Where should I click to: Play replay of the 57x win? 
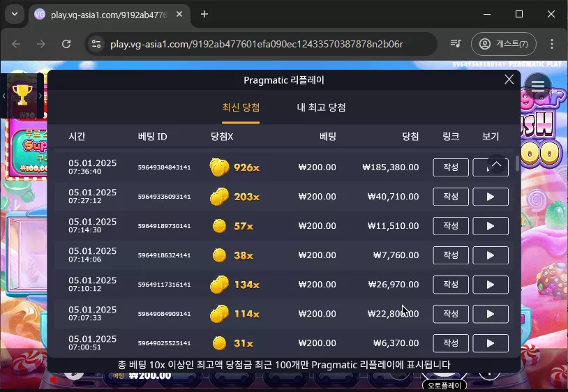click(x=491, y=226)
